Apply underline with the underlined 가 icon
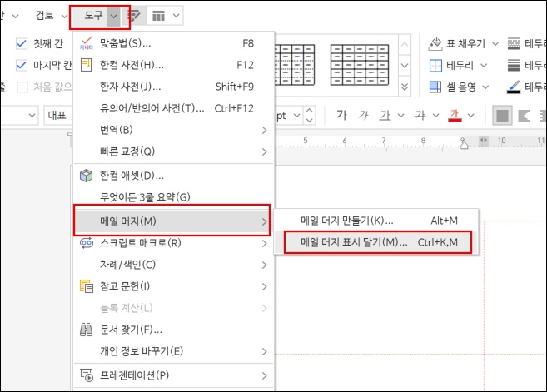 tap(385, 115)
